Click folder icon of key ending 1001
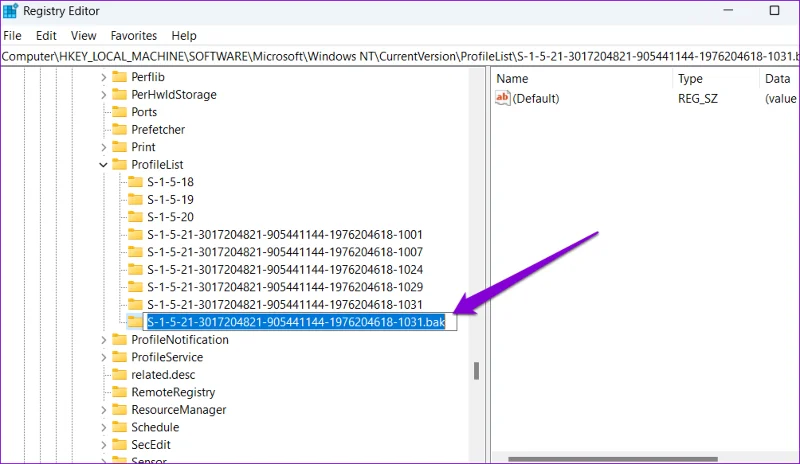The height and width of the screenshot is (464, 800). coord(135,234)
